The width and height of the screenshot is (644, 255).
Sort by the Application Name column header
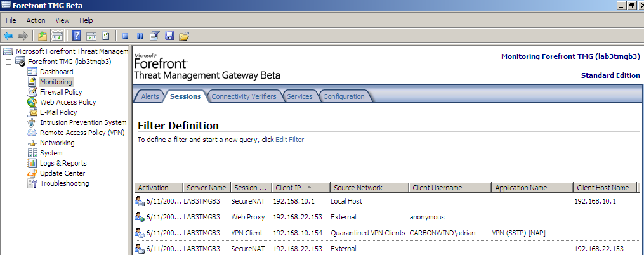532,188
